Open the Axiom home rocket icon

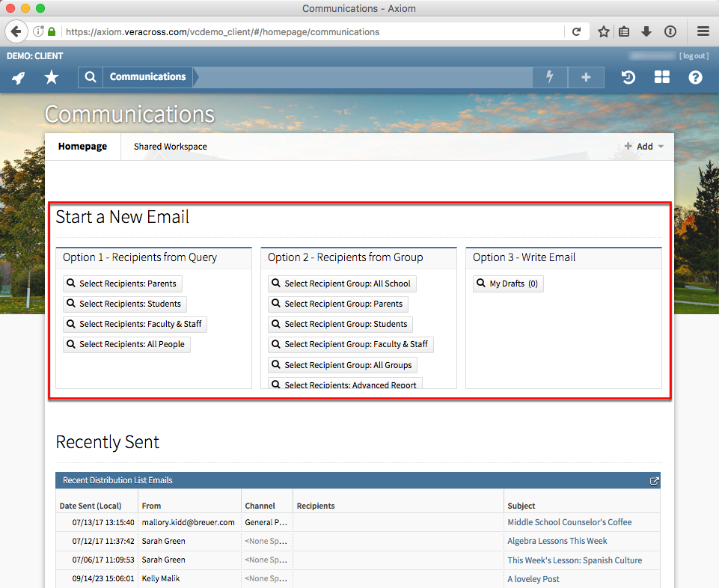[x=16, y=77]
